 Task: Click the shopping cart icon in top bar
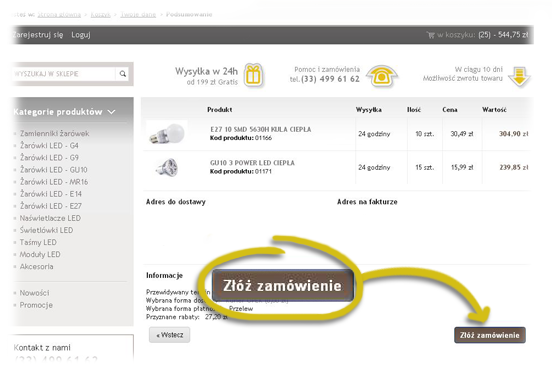[431, 35]
